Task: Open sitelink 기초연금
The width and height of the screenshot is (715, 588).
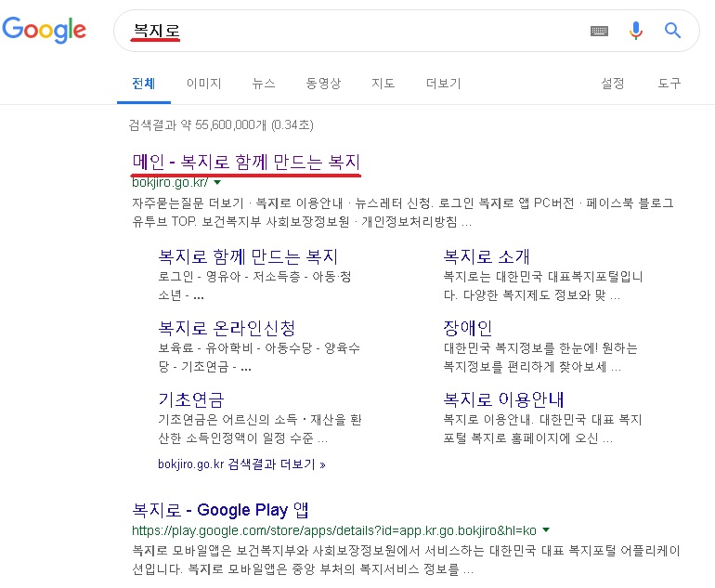Action: (191, 399)
